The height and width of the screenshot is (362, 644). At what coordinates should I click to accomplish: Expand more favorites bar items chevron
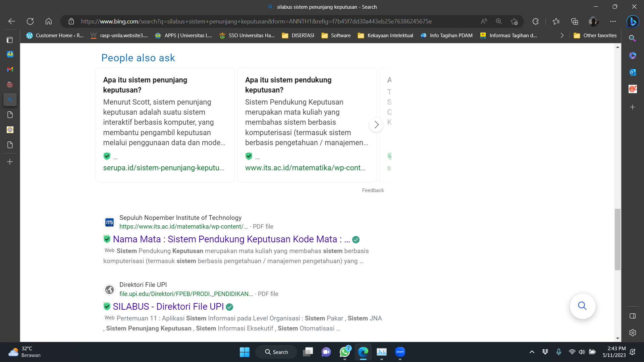(x=562, y=36)
